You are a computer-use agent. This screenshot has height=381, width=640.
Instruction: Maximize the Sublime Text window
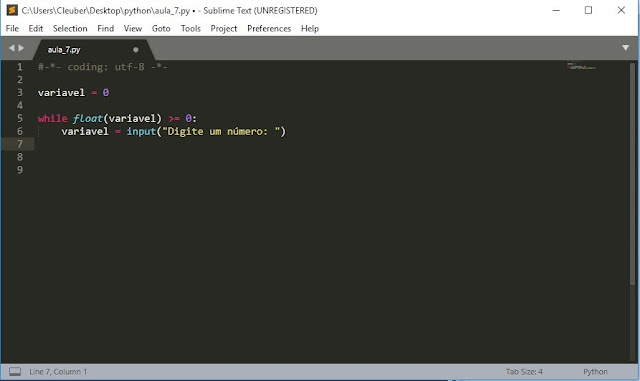pyautogui.click(x=588, y=10)
